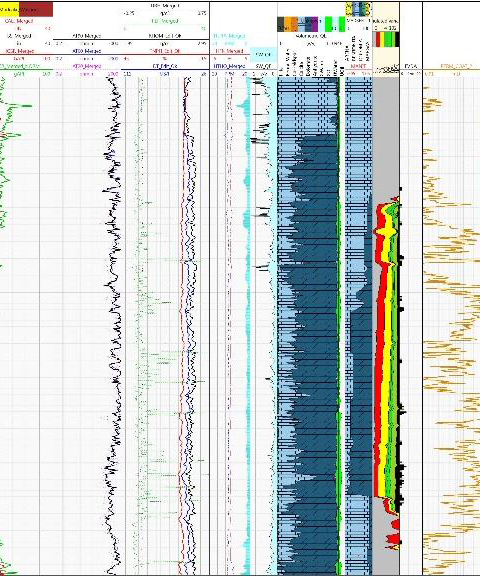Click the green gamma ray curve header

coord(20,66)
